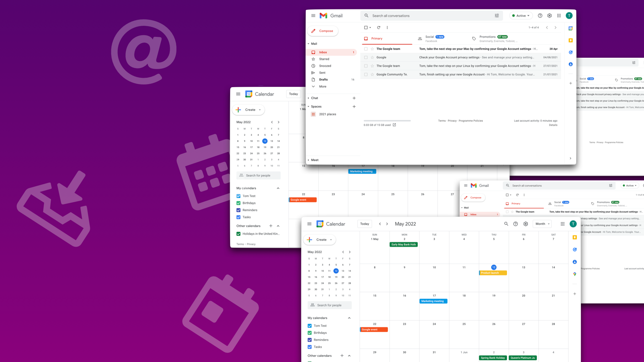Click the Marketing meeting event on May 17
Screen dimensions: 644x362
(433, 301)
